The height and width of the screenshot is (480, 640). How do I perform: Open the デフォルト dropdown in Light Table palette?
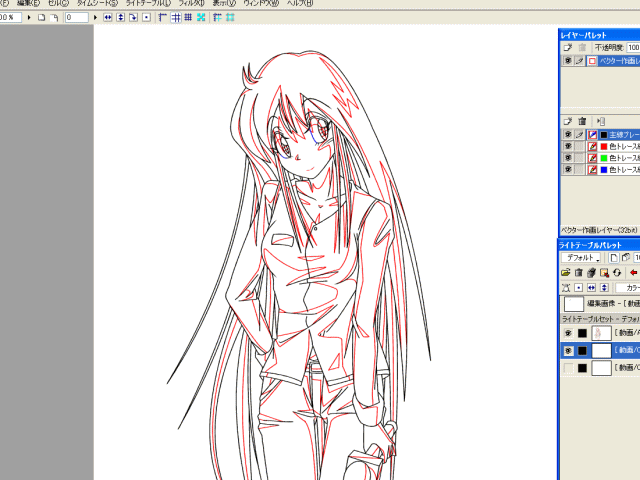point(580,257)
